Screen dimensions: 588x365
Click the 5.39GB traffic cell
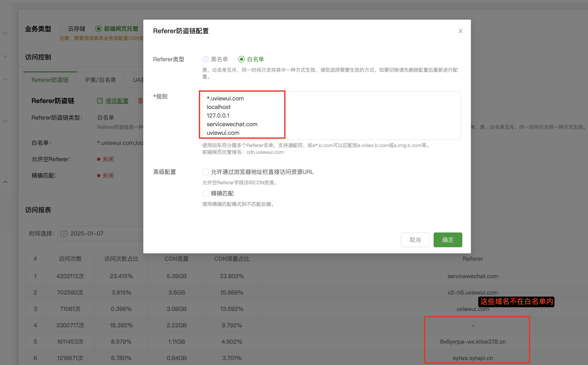(x=177, y=276)
